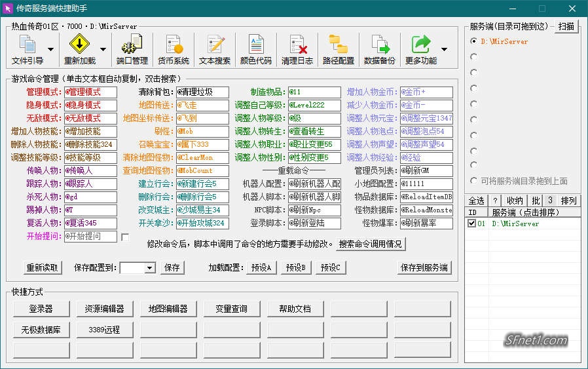Click the @Level222 command field
The width and height of the screenshot is (588, 369).
pyautogui.click(x=314, y=105)
